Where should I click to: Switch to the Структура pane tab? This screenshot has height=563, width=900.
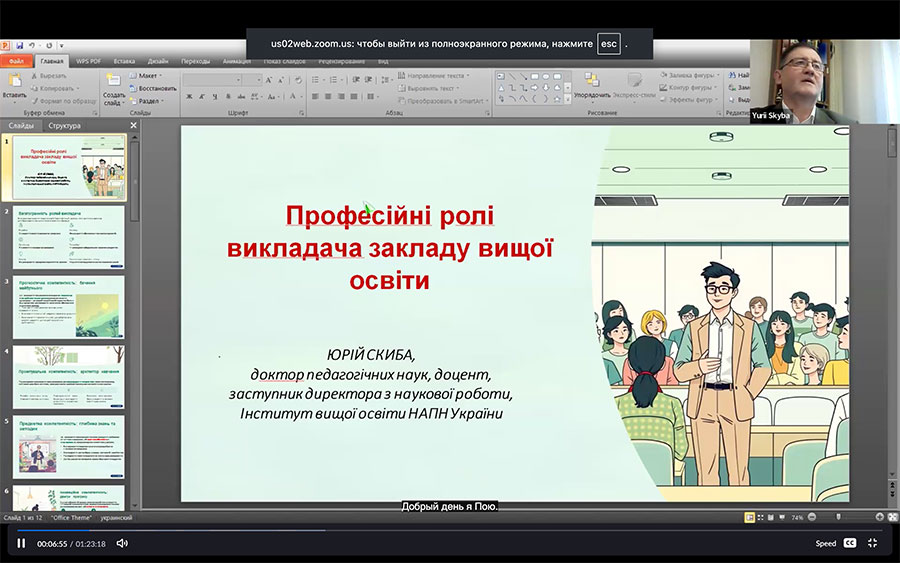click(64, 126)
